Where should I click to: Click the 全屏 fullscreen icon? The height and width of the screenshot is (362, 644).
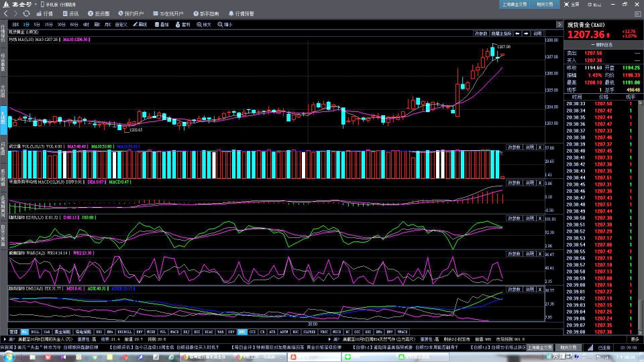coord(571,4)
